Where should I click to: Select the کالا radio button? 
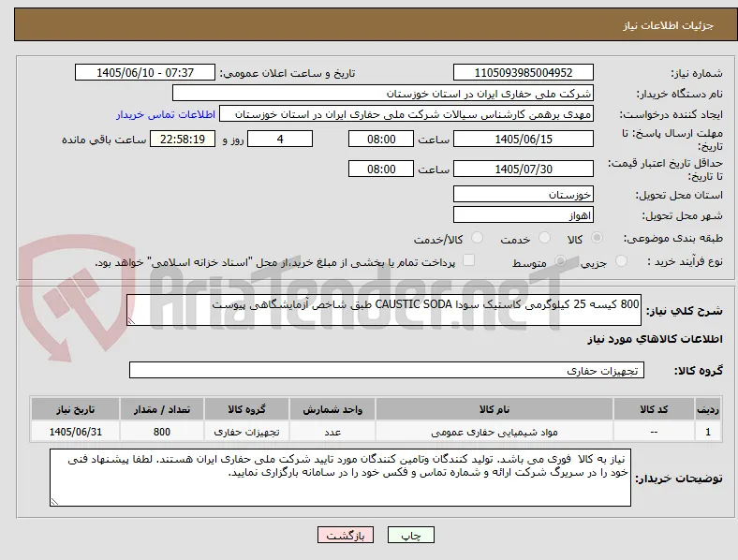pyautogui.click(x=597, y=238)
